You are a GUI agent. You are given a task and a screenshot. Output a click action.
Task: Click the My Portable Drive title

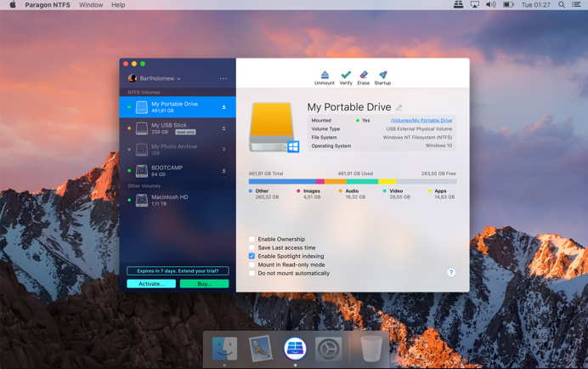349,107
